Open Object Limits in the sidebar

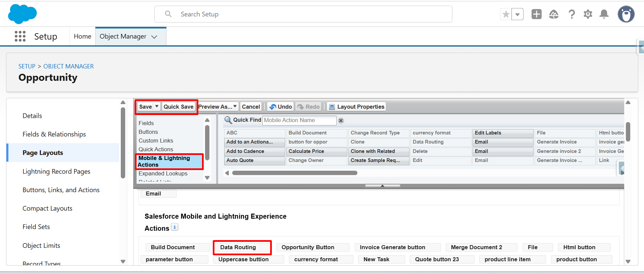pyautogui.click(x=41, y=245)
